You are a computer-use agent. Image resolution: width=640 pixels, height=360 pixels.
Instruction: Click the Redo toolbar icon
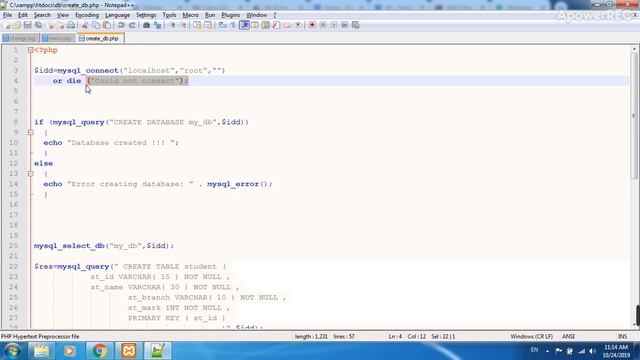pyautogui.click(x=132, y=25)
